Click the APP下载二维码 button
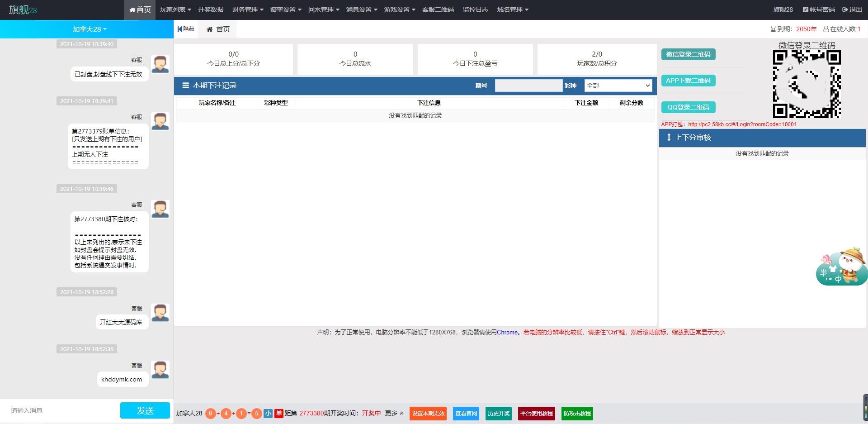868x424 pixels. click(688, 81)
